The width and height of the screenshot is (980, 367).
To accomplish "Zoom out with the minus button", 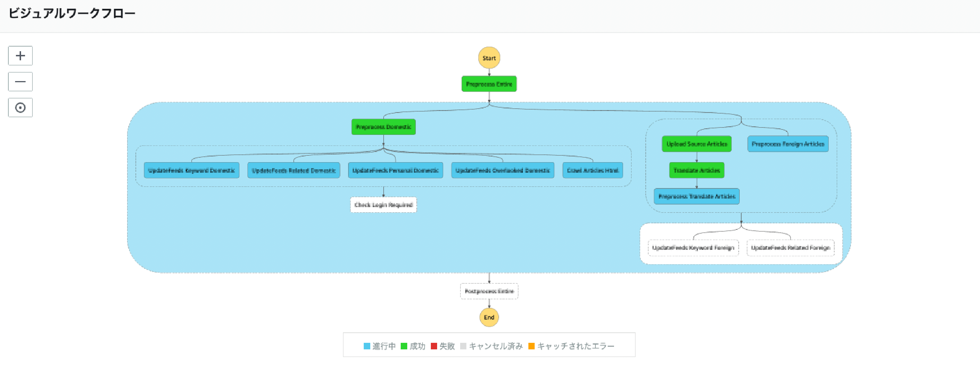I will pos(20,81).
